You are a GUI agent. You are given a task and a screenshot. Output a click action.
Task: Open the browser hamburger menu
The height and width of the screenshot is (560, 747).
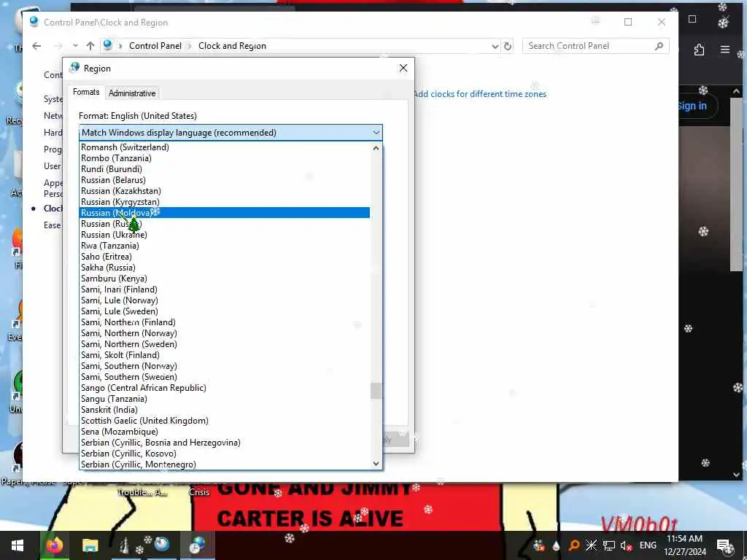click(x=725, y=50)
